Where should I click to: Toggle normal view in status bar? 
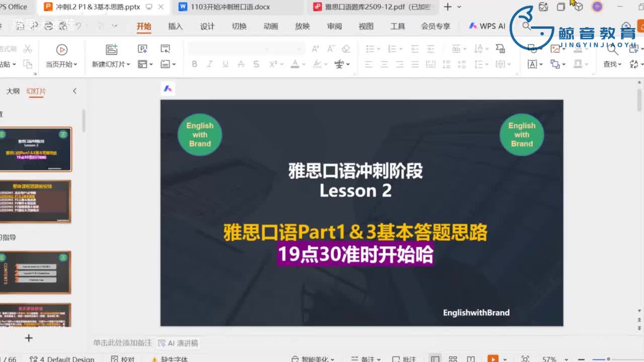coord(435,359)
